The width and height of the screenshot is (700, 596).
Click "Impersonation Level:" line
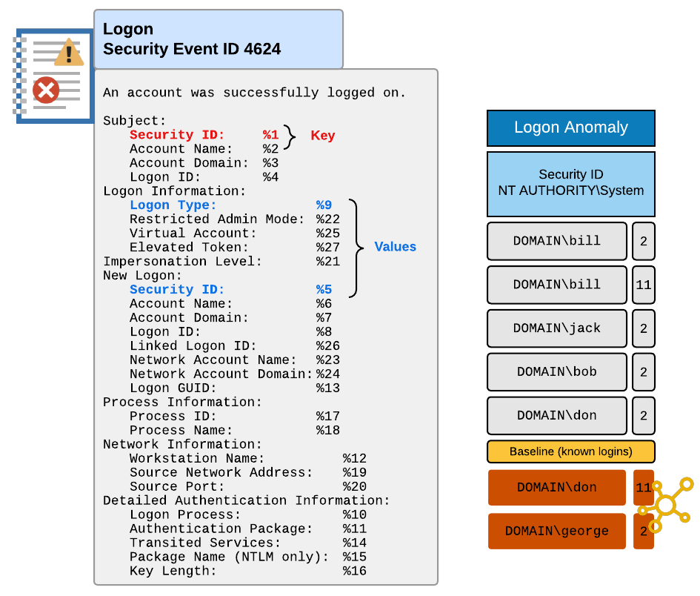point(221,262)
